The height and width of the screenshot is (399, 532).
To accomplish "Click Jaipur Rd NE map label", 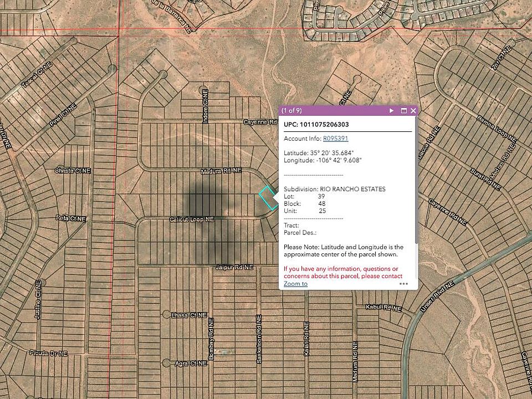I will tap(234, 267).
